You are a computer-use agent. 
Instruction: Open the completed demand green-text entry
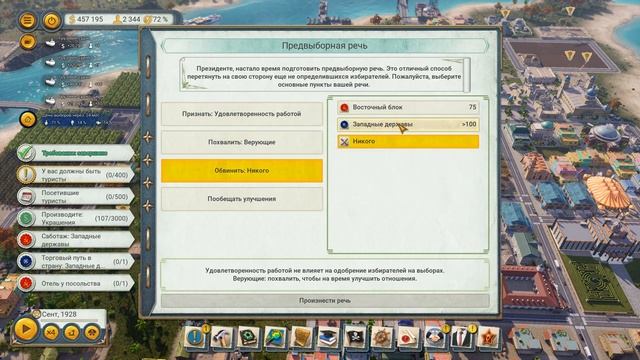point(76,153)
